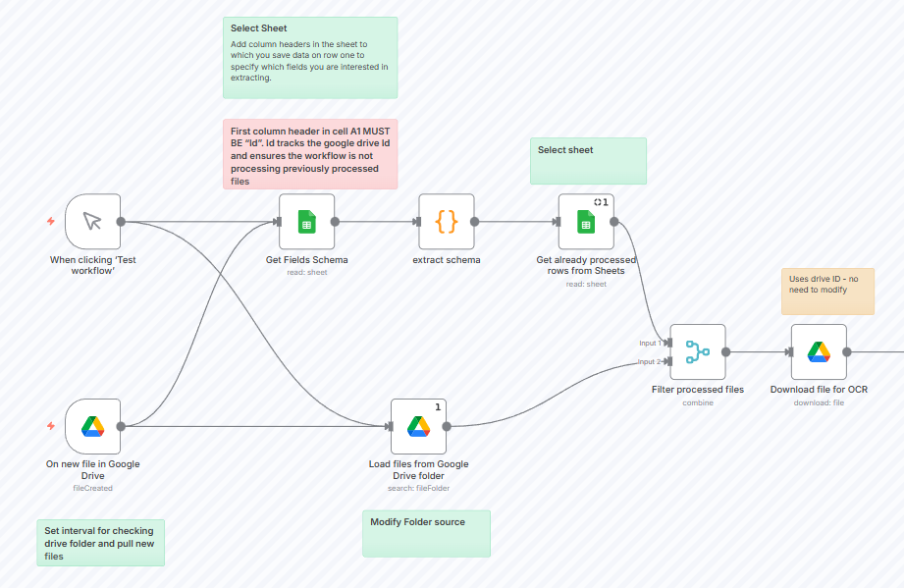Click the pink 'First column header' warning note
Screen dimensions: 904x588
coord(310,155)
